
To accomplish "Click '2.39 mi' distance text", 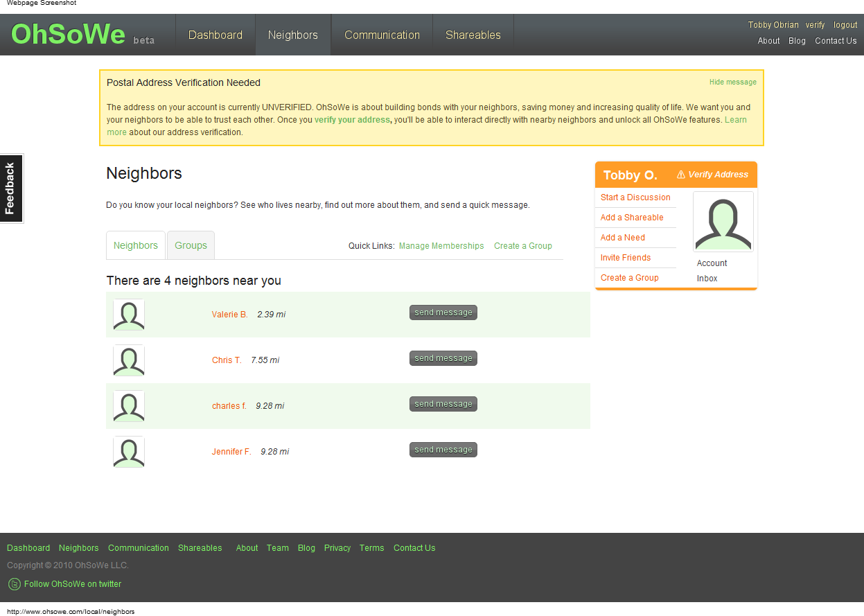I will [x=271, y=315].
